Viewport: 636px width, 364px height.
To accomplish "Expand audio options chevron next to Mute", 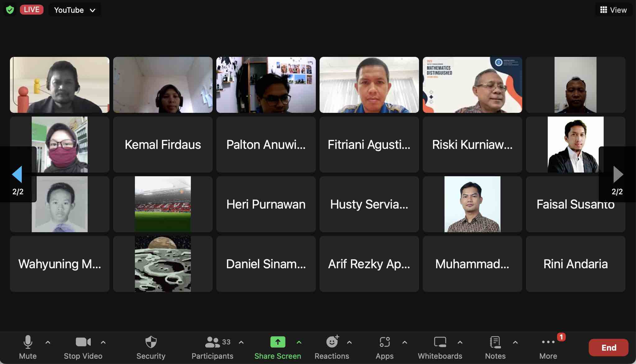I will (48, 343).
